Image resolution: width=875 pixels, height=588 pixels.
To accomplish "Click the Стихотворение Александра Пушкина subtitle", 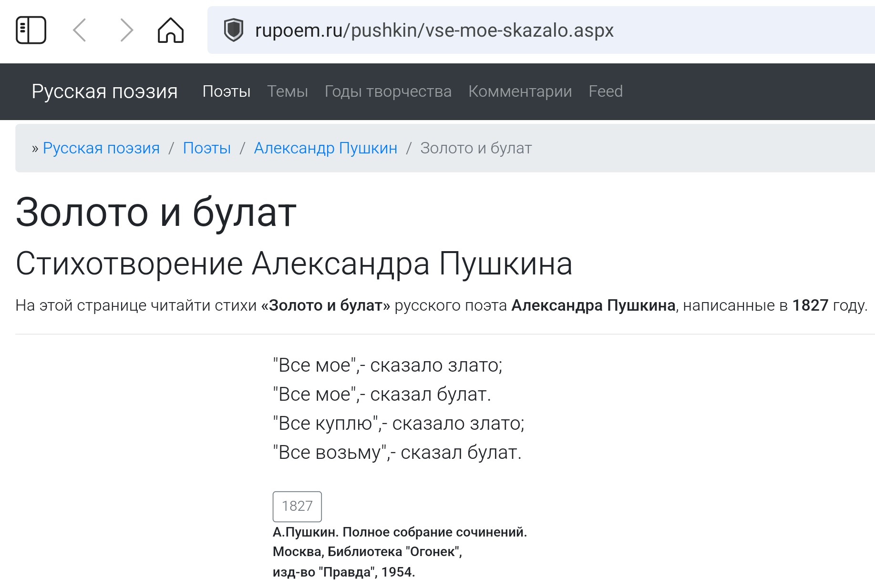I will [294, 264].
